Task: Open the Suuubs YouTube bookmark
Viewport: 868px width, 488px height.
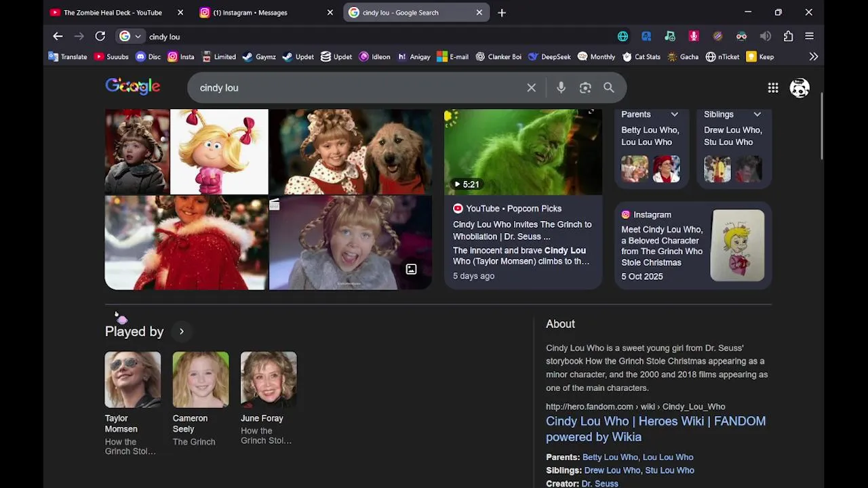Action: [x=111, y=57]
